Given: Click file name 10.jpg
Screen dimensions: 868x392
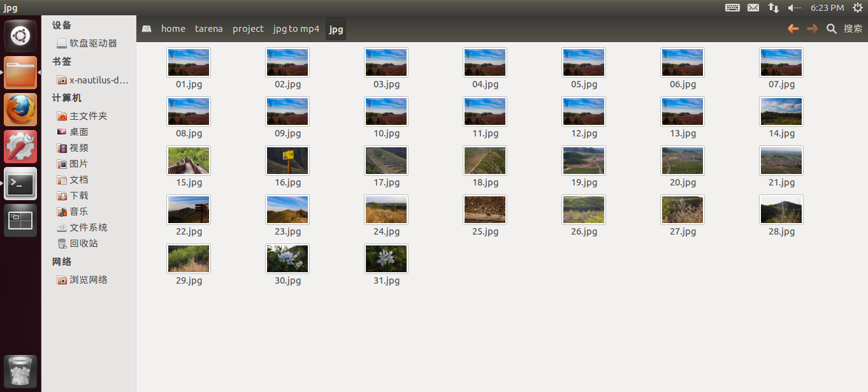Looking at the screenshot, I should [x=387, y=133].
